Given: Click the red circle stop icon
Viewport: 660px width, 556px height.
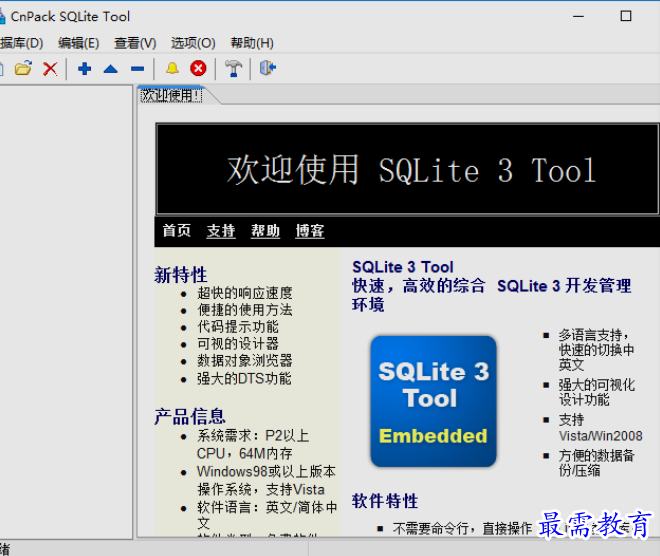Looking at the screenshot, I should click(198, 68).
